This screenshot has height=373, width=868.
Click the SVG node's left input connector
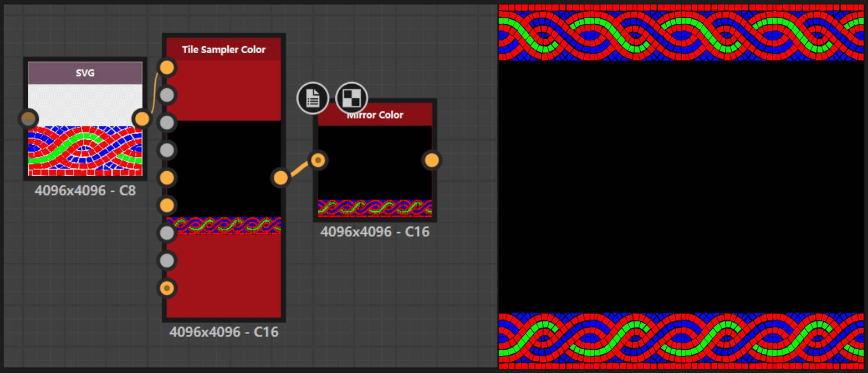tap(28, 118)
